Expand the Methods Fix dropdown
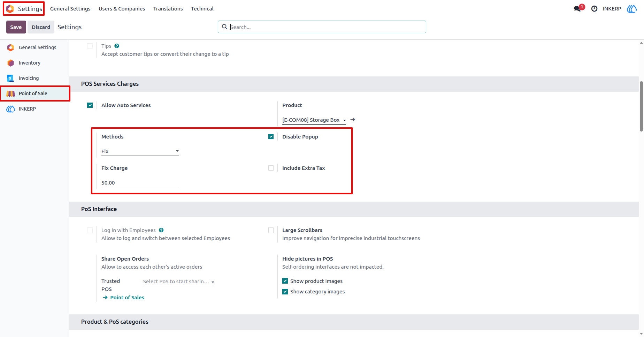Image resolution: width=644 pixels, height=337 pixels. point(140,151)
